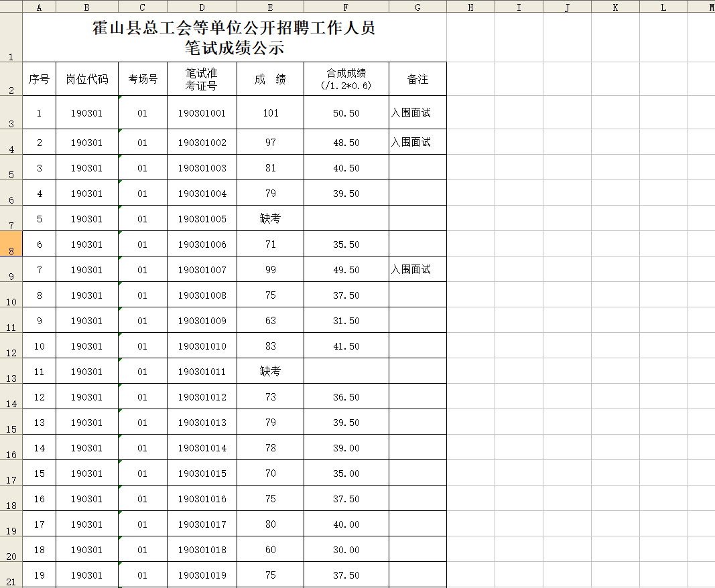The width and height of the screenshot is (715, 588).
Task: Click 缺考 for ticket 190301011
Action: pyautogui.click(x=271, y=372)
